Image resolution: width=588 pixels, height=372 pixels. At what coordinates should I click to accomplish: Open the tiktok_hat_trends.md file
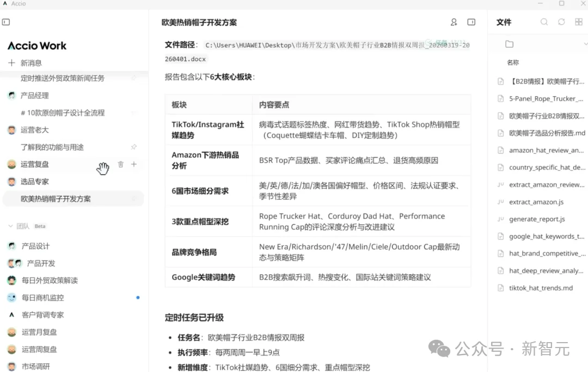click(541, 288)
